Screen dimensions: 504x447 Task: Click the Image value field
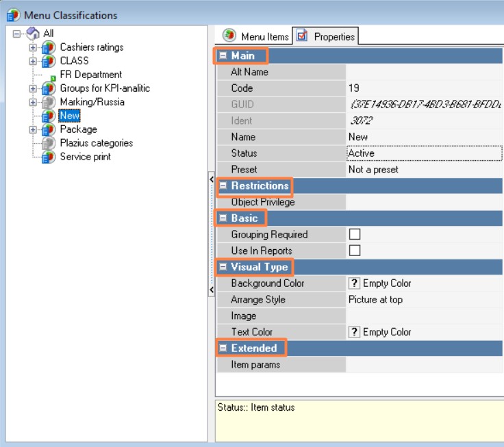425,316
